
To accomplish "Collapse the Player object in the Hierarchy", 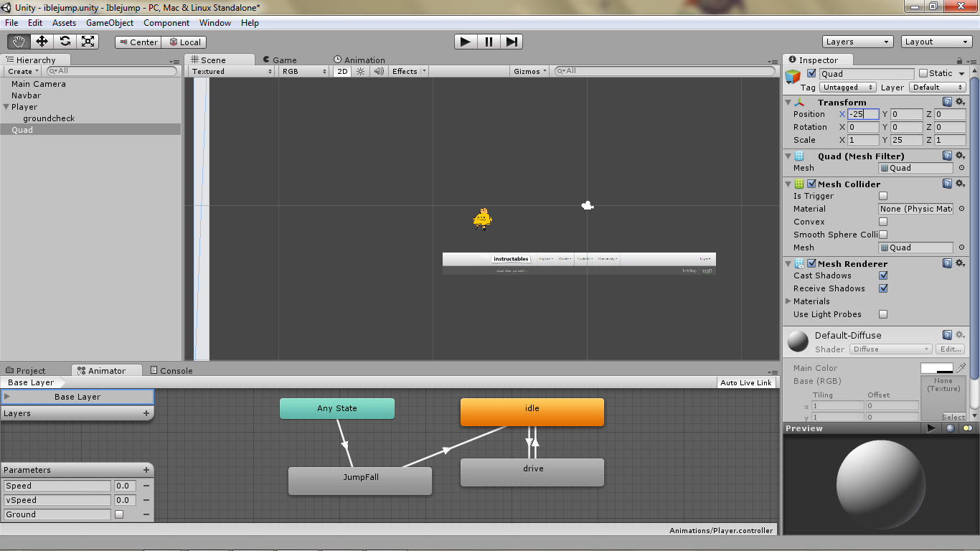I will pos(6,106).
